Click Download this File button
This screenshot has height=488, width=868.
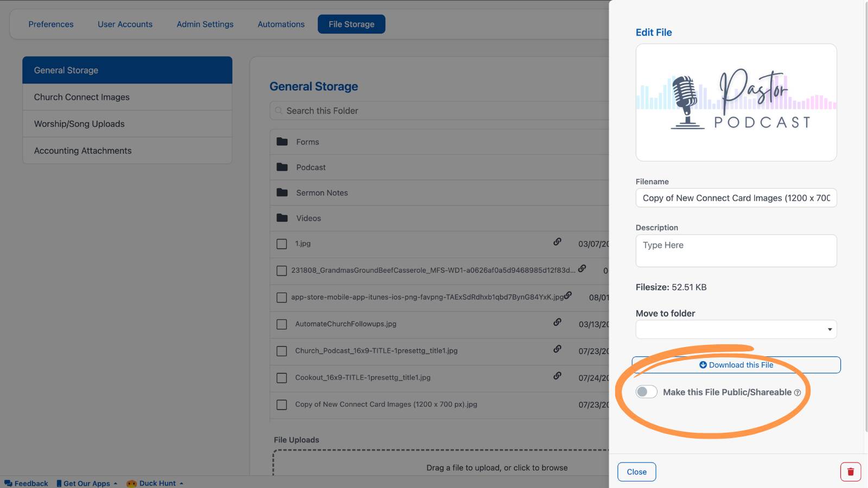tap(736, 365)
